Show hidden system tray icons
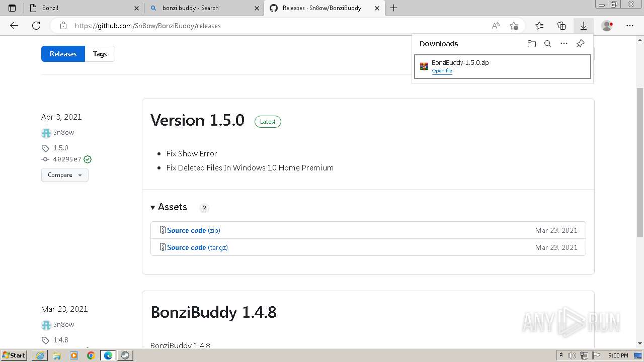The image size is (644, 362). click(561, 355)
